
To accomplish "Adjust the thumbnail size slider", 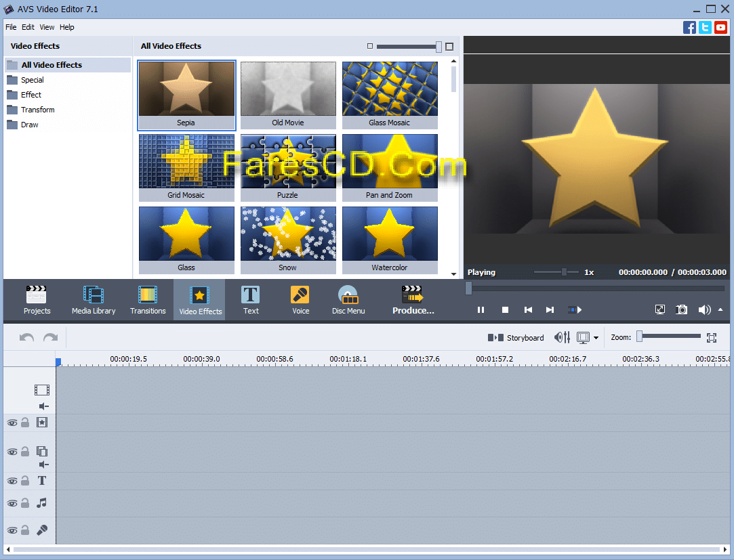I will click(409, 46).
